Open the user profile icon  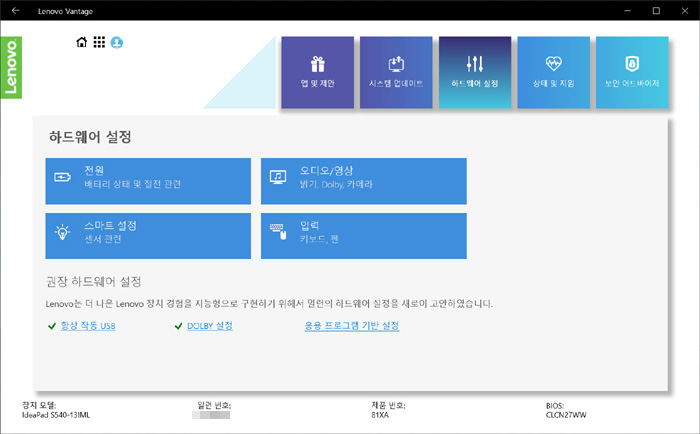click(x=117, y=42)
